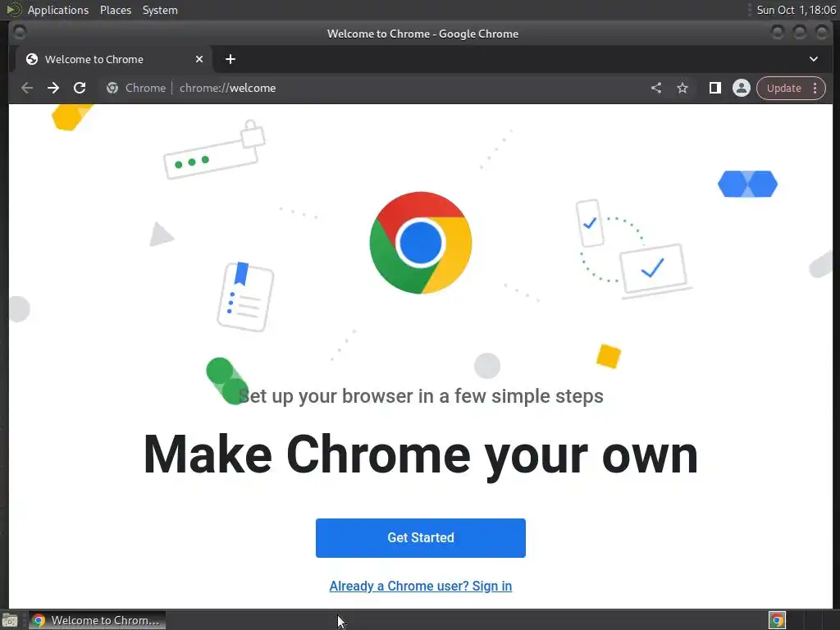This screenshot has width=840, height=630.
Task: Click the MATE logo icon in top panel
Action: 13,10
